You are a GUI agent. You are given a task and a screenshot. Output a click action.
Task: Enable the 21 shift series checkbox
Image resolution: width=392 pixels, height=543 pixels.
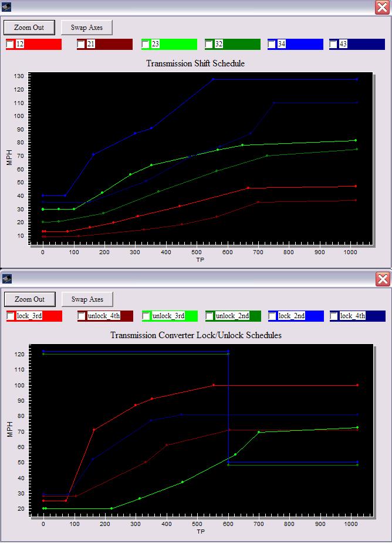point(81,45)
